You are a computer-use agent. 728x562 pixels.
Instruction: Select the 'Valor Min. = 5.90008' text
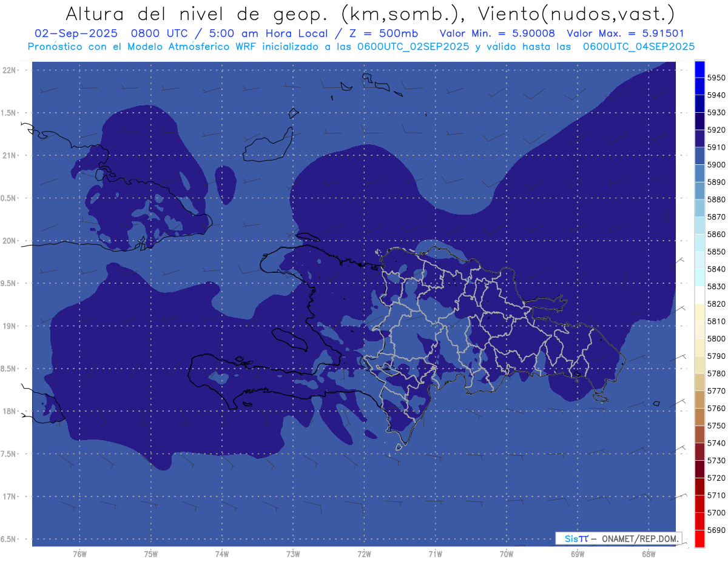[497, 33]
